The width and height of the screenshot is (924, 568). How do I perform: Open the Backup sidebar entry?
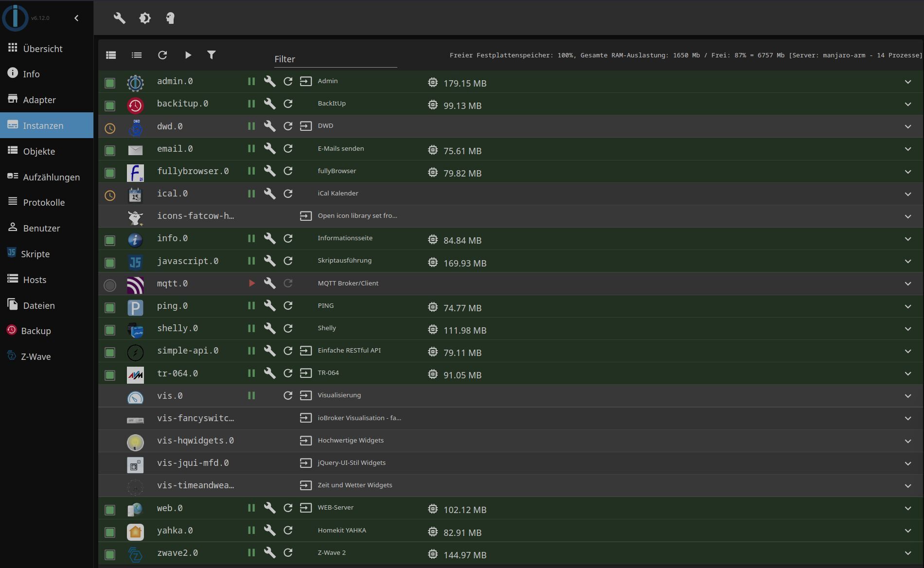pos(47,331)
